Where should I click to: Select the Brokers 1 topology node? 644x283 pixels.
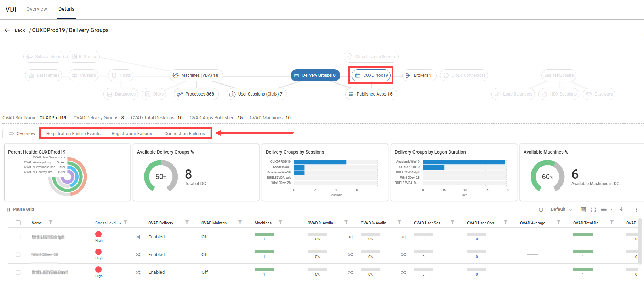419,75
